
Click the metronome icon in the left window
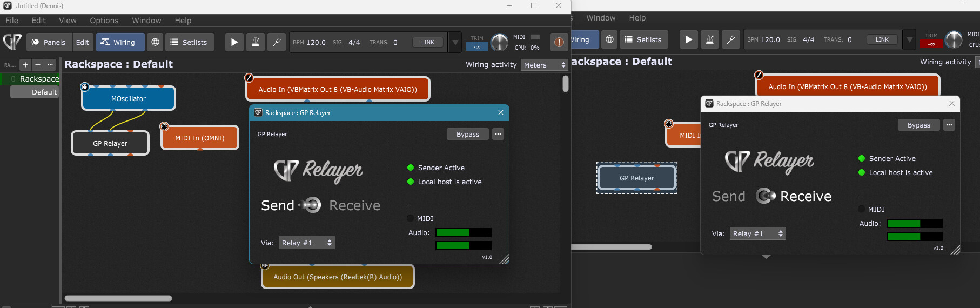(x=256, y=42)
